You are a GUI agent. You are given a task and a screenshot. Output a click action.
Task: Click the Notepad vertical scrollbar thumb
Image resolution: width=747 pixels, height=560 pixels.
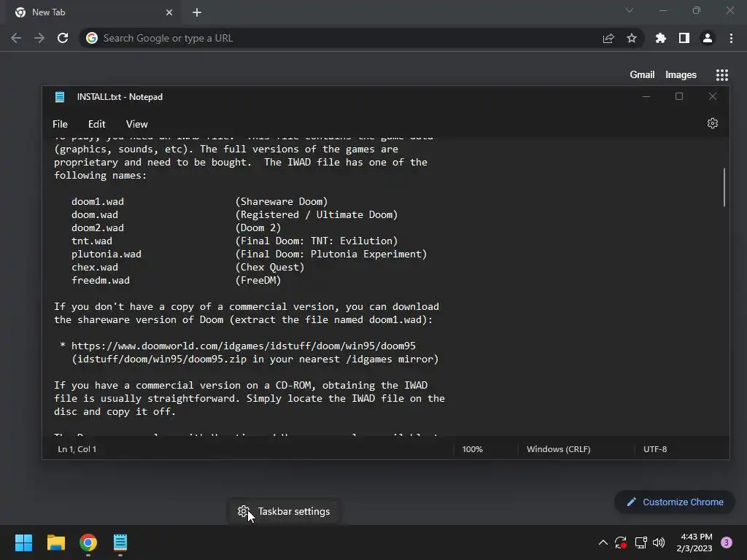pos(724,187)
